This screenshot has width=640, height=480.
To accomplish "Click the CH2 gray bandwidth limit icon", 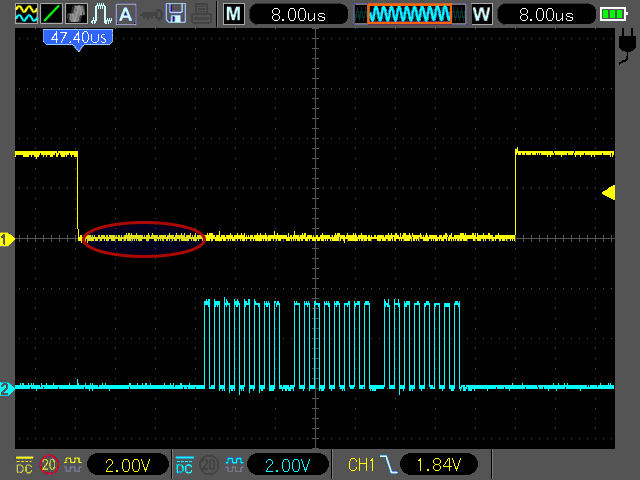I will [209, 464].
